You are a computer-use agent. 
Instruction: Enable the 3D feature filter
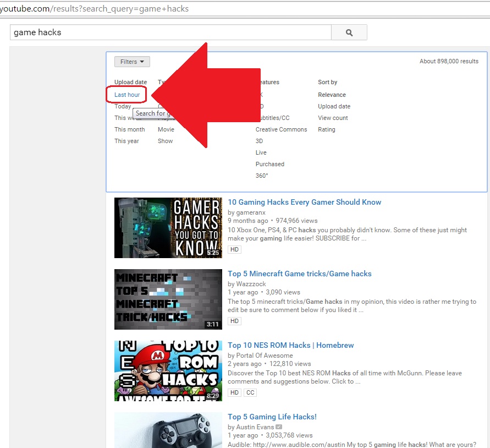pyautogui.click(x=259, y=141)
